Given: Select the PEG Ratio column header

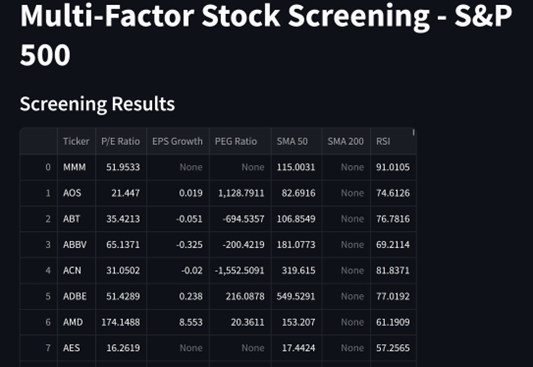Looking at the screenshot, I should [240, 141].
